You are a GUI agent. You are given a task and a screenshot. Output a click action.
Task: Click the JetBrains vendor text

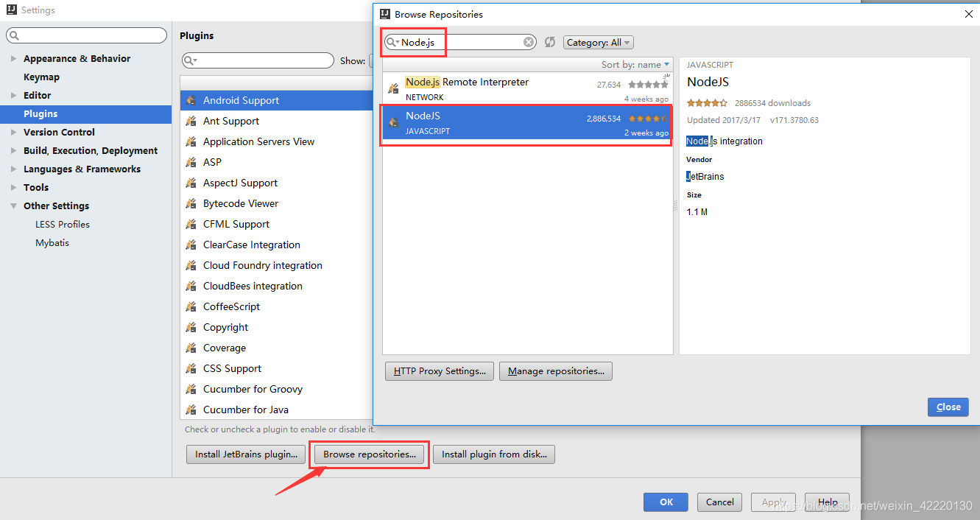pyautogui.click(x=705, y=177)
